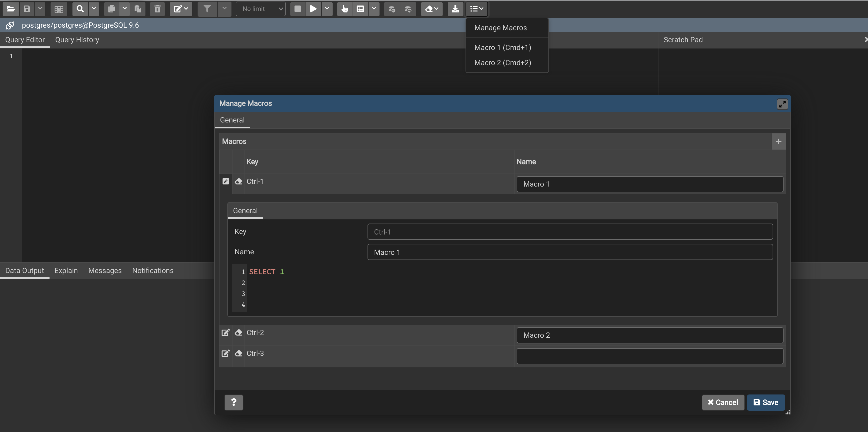This screenshot has width=868, height=432.
Task: Click the Save button in dialog
Action: (766, 402)
